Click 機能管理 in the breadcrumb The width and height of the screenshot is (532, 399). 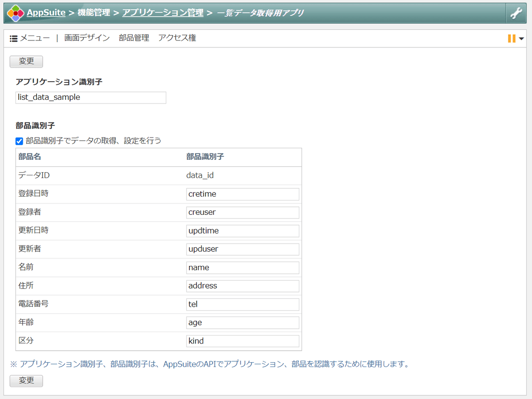(x=94, y=13)
